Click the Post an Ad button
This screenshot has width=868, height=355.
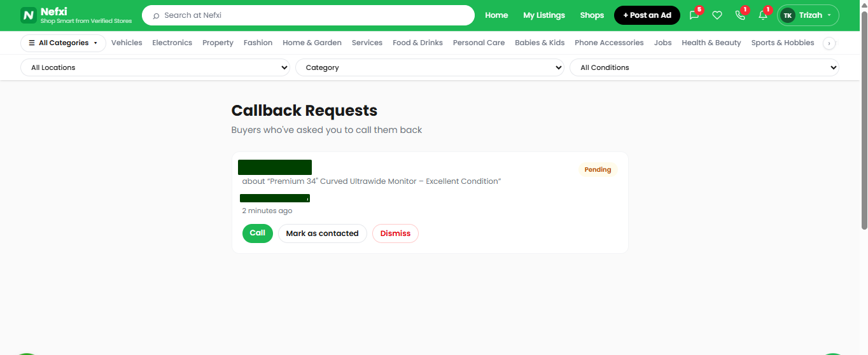point(647,15)
